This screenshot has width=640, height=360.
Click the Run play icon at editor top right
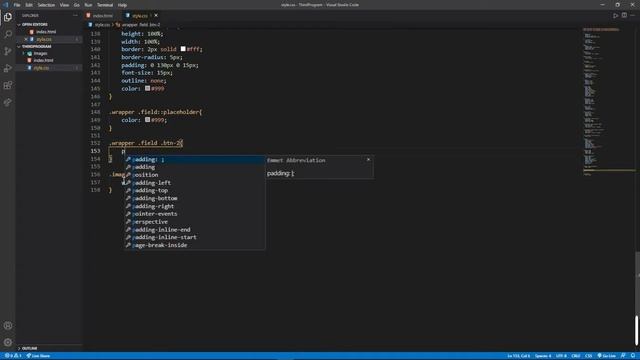click(616, 16)
